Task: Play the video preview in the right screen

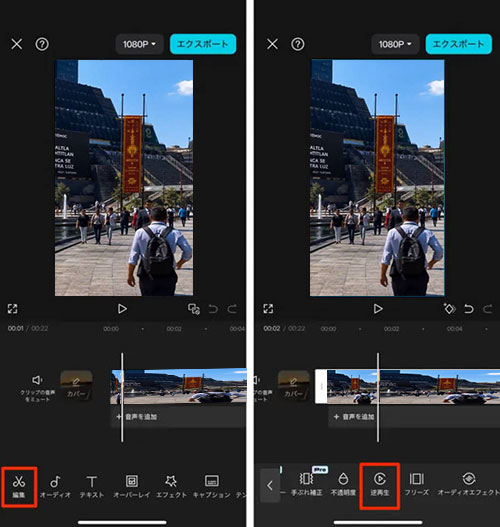Action: point(378,309)
